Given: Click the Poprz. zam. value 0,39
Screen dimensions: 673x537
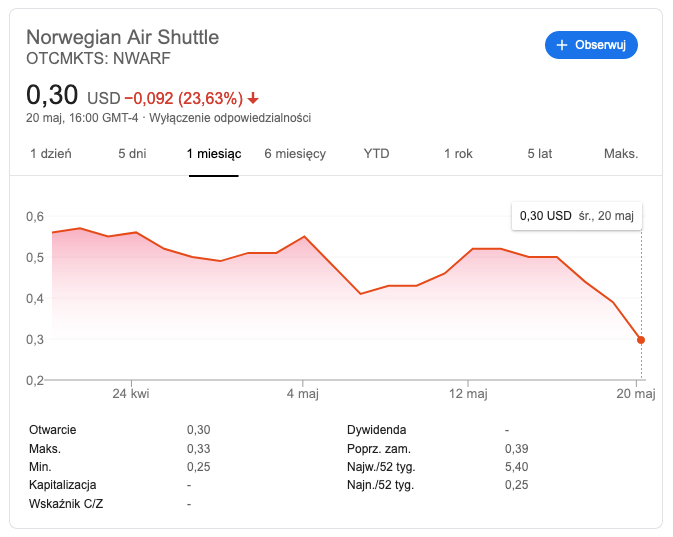Looking at the screenshot, I should click(516, 449).
